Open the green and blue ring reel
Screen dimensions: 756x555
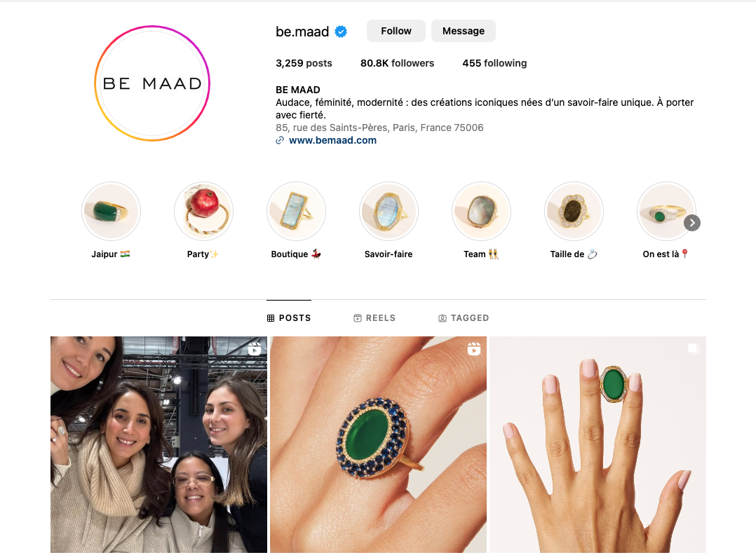379,444
